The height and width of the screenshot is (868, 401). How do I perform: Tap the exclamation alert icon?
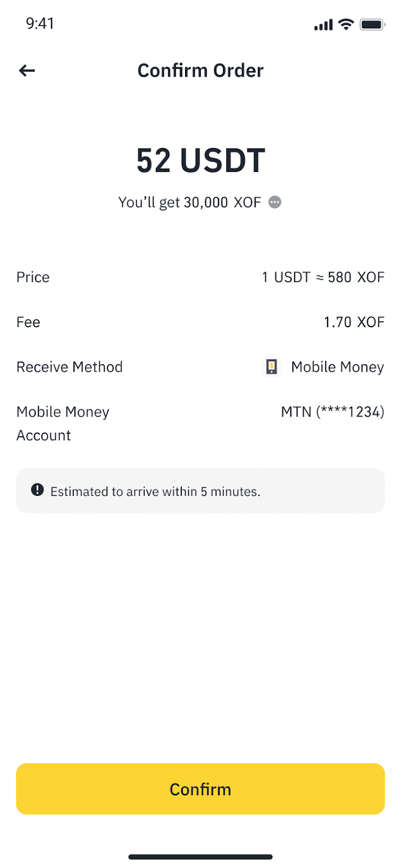point(37,490)
